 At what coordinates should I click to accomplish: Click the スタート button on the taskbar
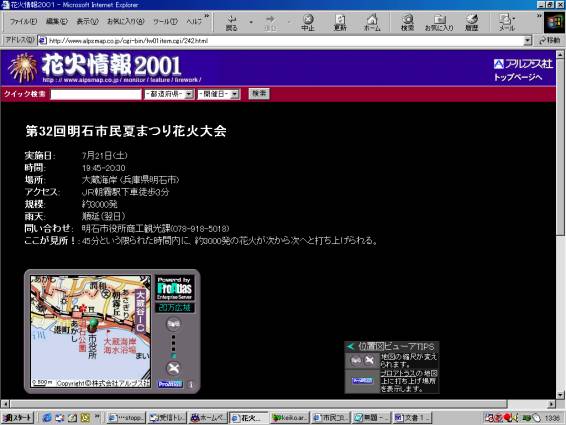[18, 418]
